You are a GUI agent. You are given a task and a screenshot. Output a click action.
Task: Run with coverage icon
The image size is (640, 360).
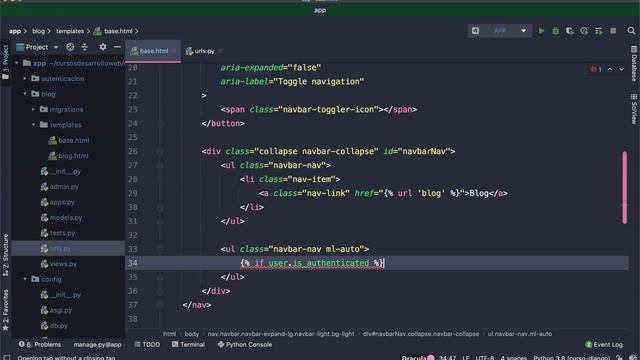tap(570, 31)
